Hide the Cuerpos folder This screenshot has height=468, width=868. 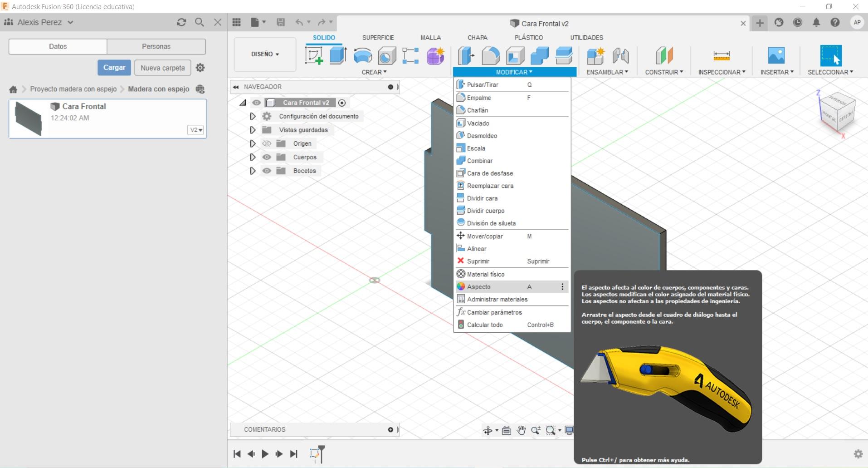pos(267,157)
